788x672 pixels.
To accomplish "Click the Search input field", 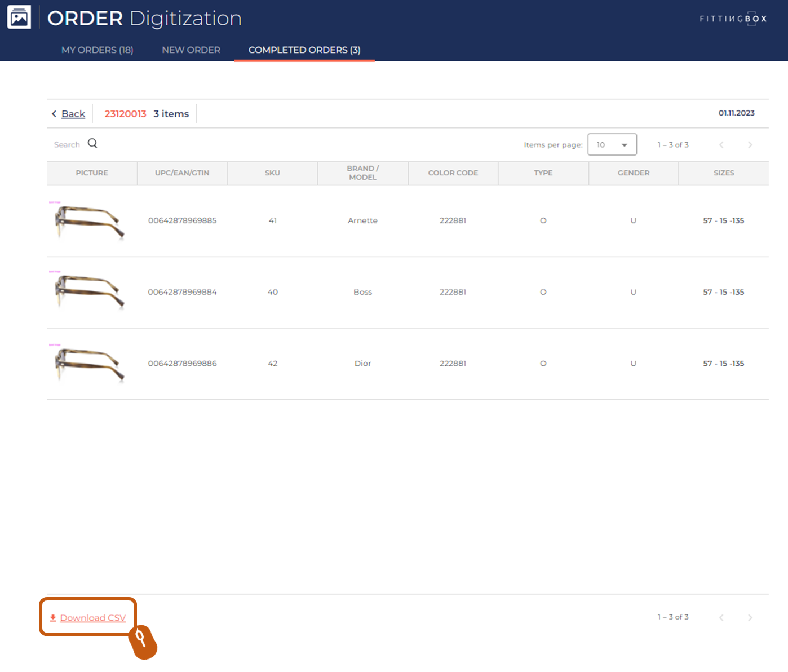I will tap(67, 145).
